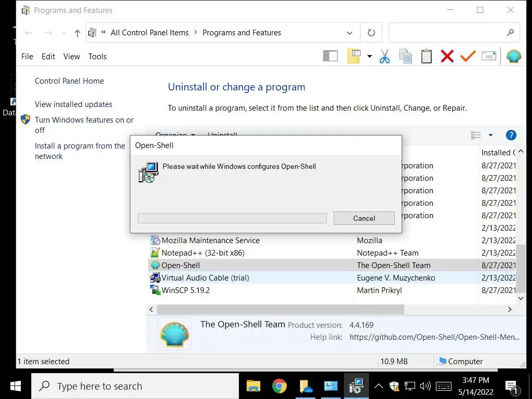Click the Cut scissors toolbar icon
This screenshot has width=532, height=399.
(385, 56)
